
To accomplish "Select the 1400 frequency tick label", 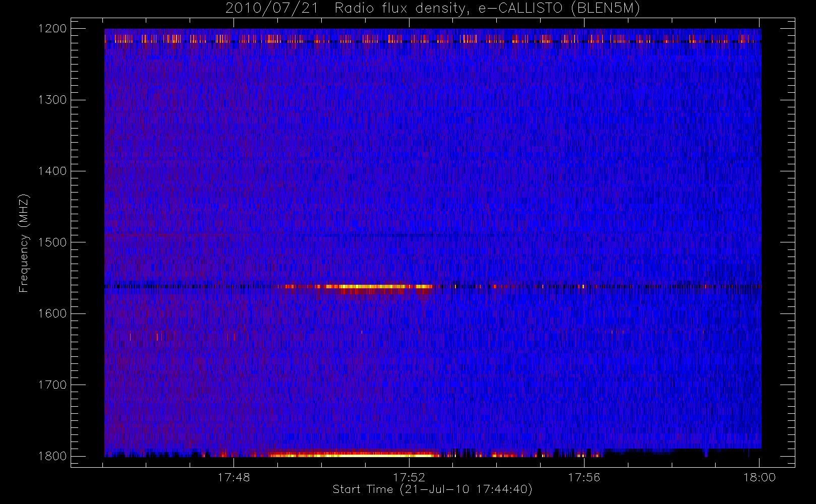I will coord(52,171).
